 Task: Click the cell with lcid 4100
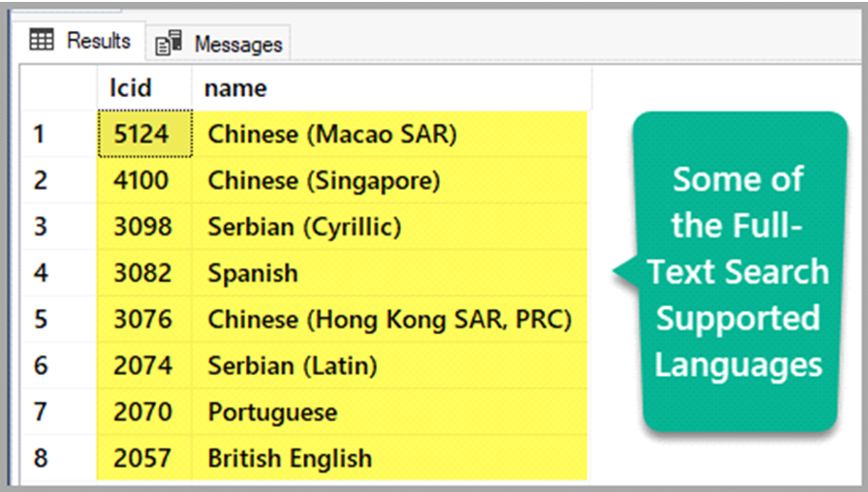(x=145, y=180)
